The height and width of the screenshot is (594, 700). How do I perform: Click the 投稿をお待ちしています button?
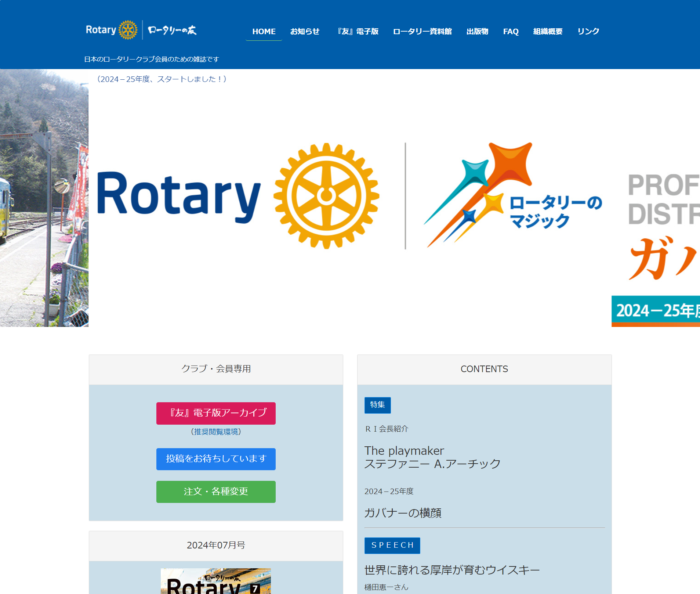pyautogui.click(x=216, y=459)
